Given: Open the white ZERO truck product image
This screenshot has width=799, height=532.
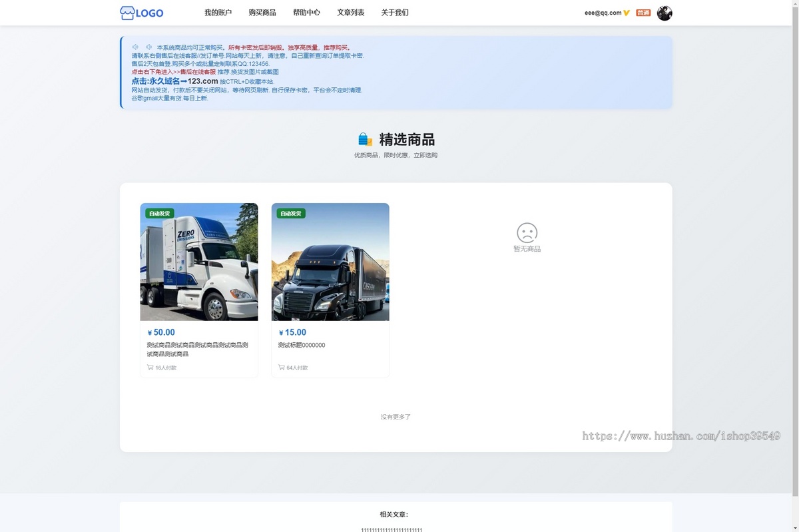Looking at the screenshot, I should (x=199, y=262).
